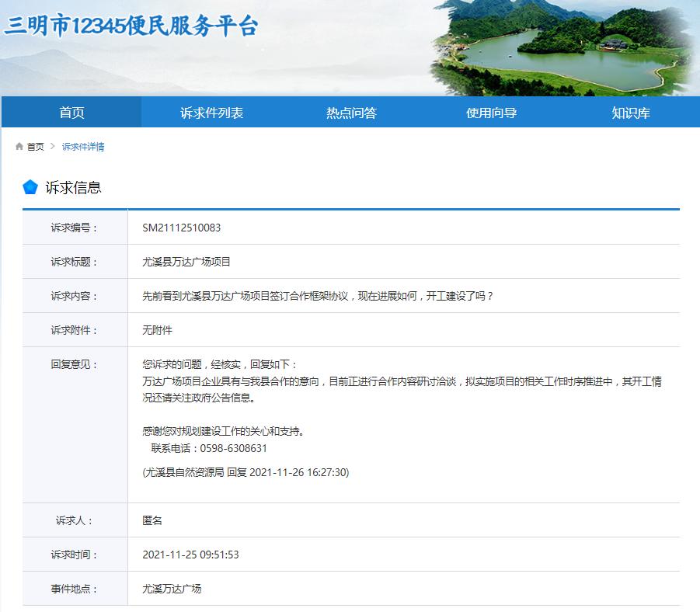
Task: Click the home icon in the breadcrumb
Action: [19, 147]
